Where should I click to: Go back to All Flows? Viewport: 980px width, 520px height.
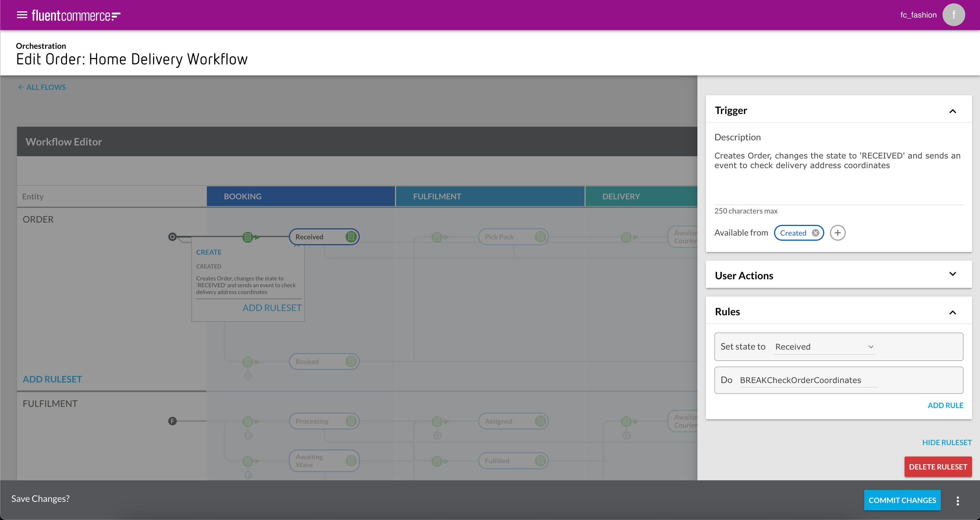(x=42, y=87)
